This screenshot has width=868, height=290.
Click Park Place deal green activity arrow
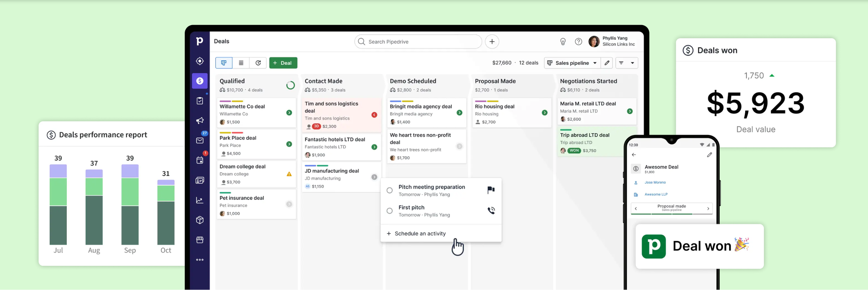click(x=289, y=144)
